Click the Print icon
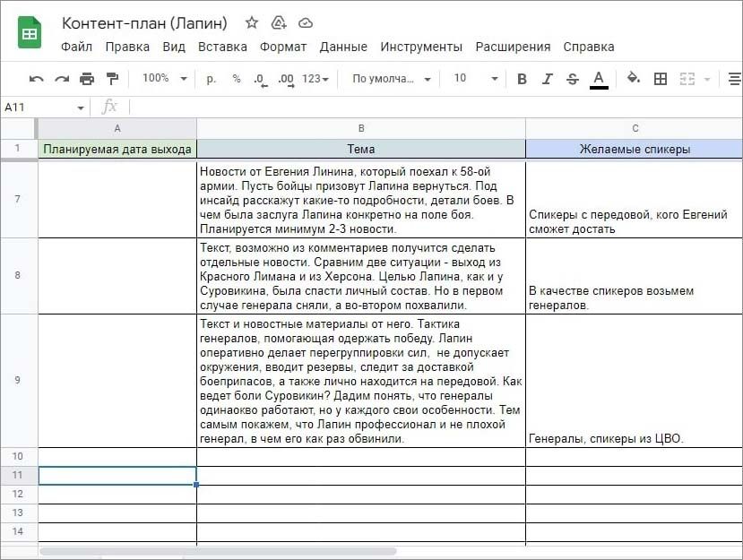The height and width of the screenshot is (560, 743). pyautogui.click(x=87, y=79)
